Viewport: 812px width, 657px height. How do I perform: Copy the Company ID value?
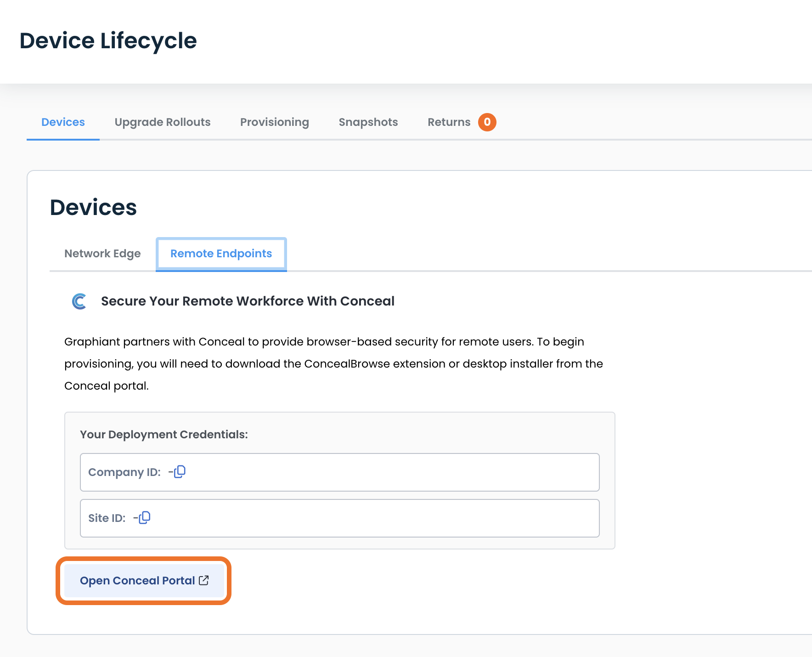(180, 472)
